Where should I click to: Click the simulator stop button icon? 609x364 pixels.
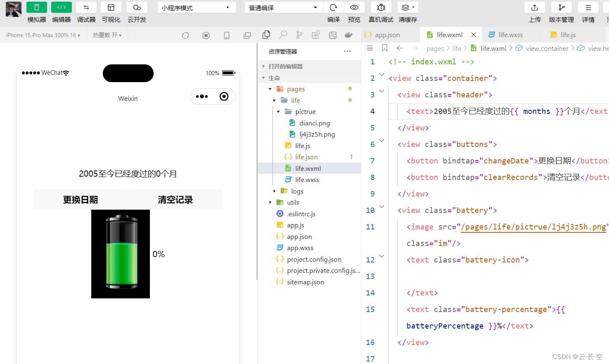[206, 35]
